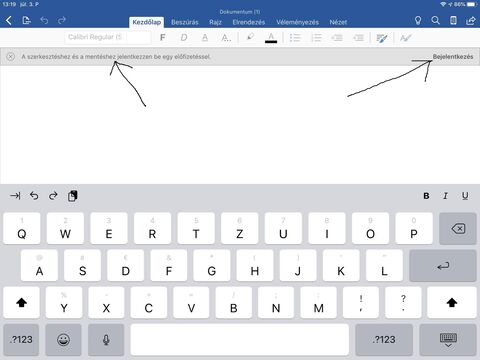Tap the exclamation mark key
The height and width of the screenshot is (360, 480).
coord(361,303)
